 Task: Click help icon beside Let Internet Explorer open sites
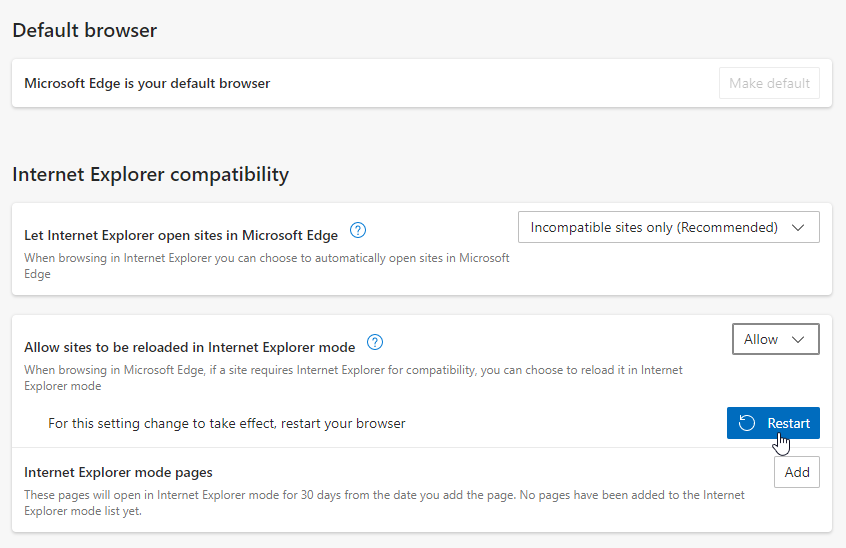(x=358, y=231)
